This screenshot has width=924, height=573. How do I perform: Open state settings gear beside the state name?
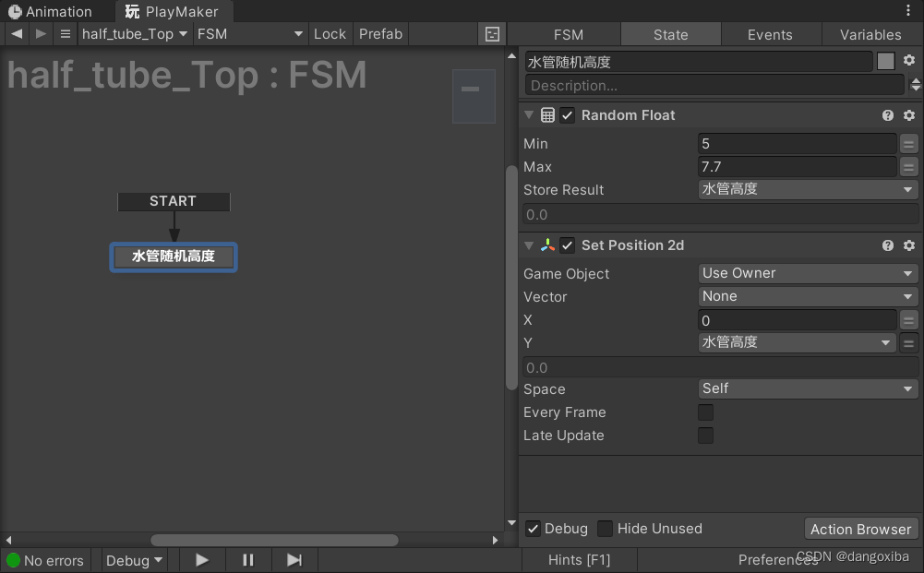[909, 61]
